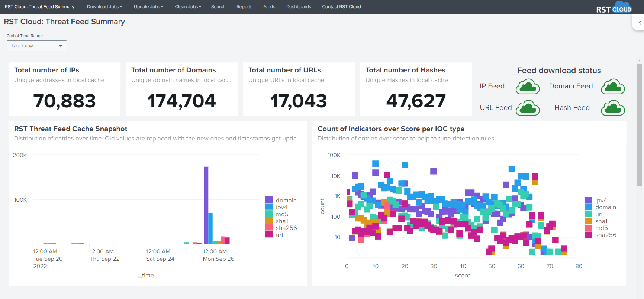Click the Domain Feed cloud status icon
Image resolution: width=644 pixels, height=299 pixels.
click(613, 87)
